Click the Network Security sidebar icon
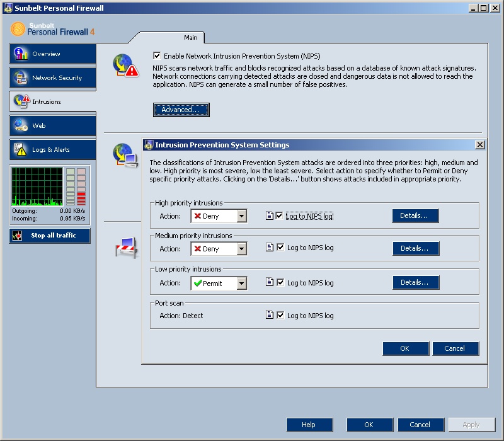The height and width of the screenshot is (441, 504). pyautogui.click(x=21, y=78)
